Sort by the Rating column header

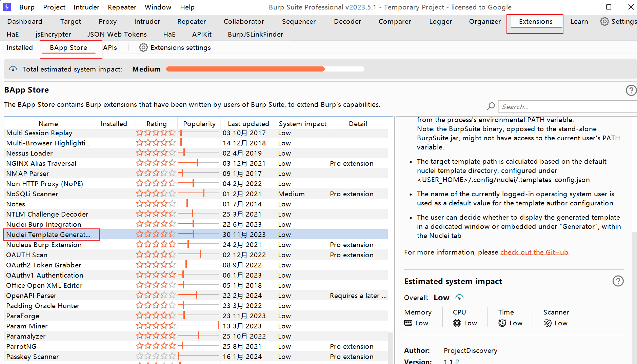pyautogui.click(x=156, y=124)
